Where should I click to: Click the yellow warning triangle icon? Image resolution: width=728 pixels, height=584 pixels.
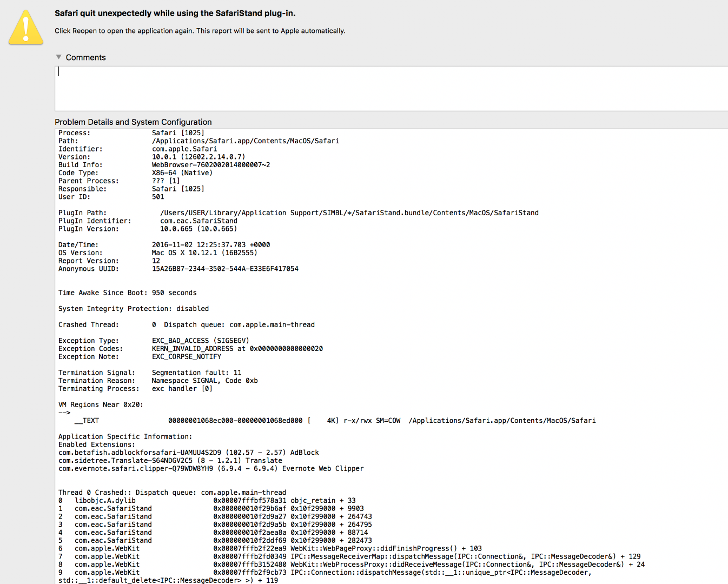click(25, 27)
